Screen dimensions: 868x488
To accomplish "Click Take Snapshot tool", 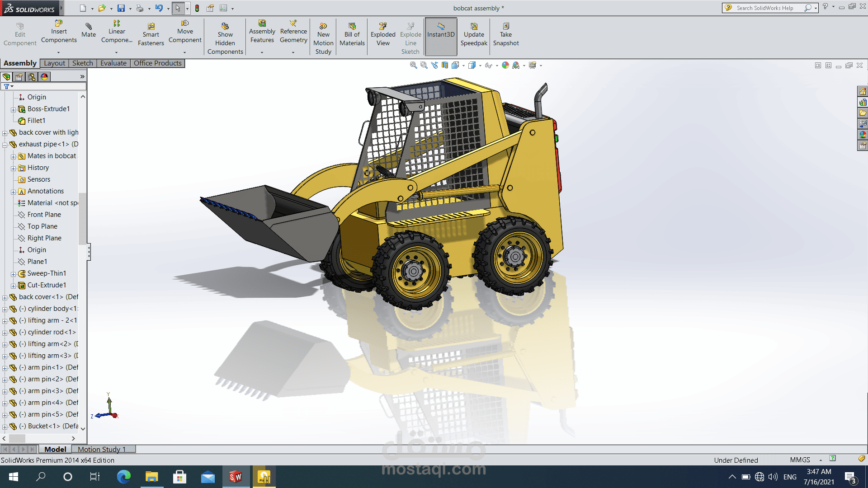I will pyautogui.click(x=506, y=35).
